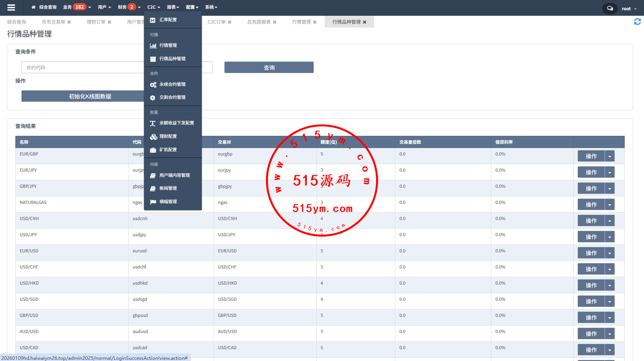The height and width of the screenshot is (361, 644).
Task: Open the 报表 menu in navbar
Action: pos(173,7)
